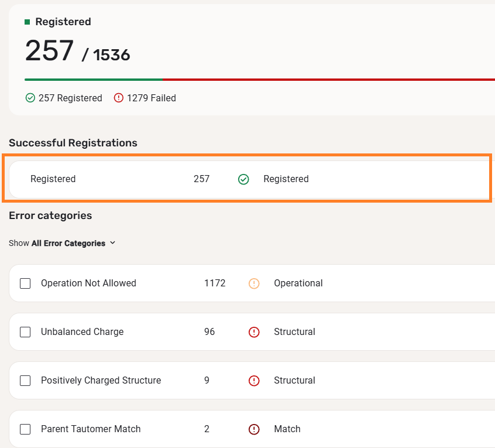Open the All Error Categories dropdown
The width and height of the screenshot is (495, 448).
point(68,243)
